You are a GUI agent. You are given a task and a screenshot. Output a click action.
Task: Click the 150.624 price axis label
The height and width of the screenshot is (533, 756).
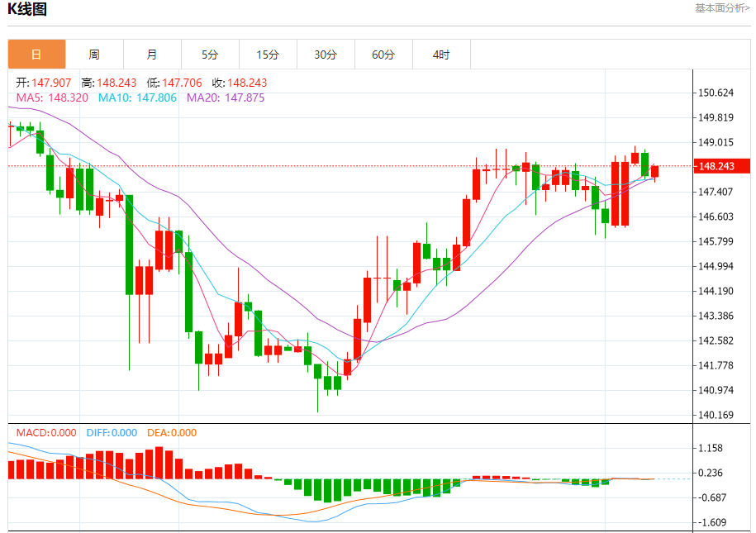tap(716, 93)
